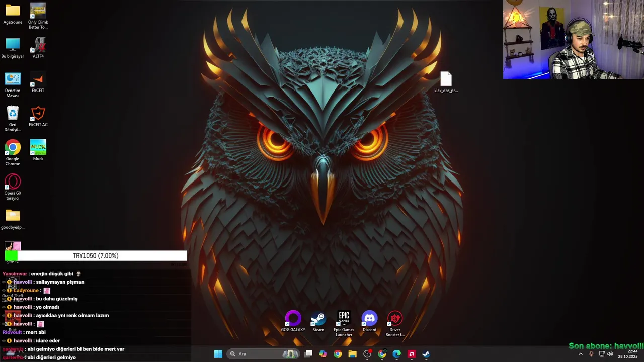Click chat message 'ayıcıklaa ynı renk olmam lazım'

[x=72, y=316]
